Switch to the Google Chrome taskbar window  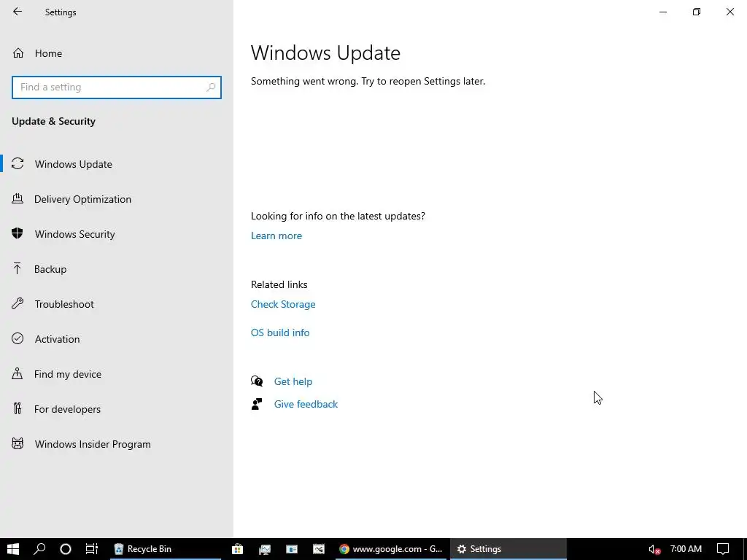[392, 549]
